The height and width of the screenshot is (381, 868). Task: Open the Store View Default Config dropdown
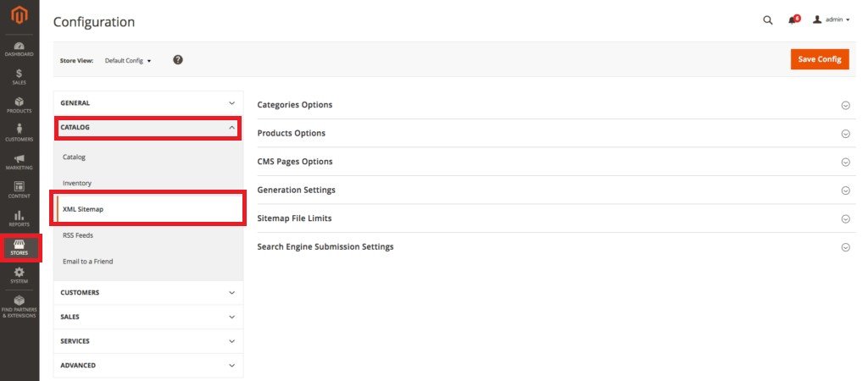(127, 61)
